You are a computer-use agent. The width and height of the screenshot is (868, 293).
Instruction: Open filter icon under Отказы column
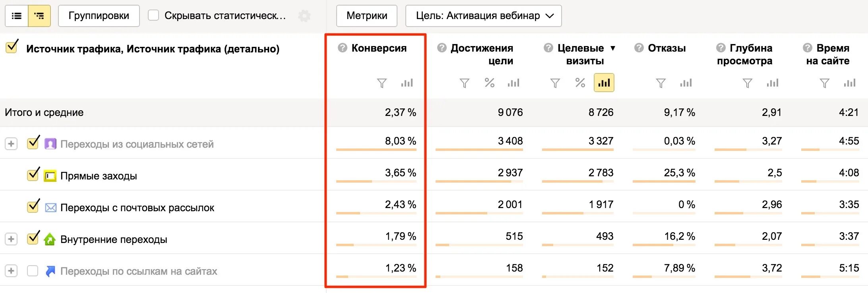[661, 83]
